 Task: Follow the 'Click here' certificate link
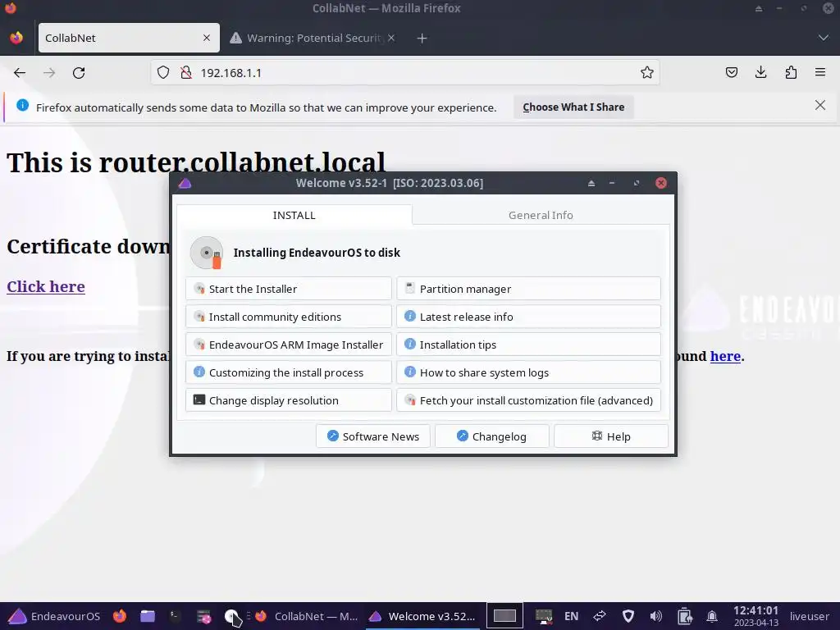(46, 286)
